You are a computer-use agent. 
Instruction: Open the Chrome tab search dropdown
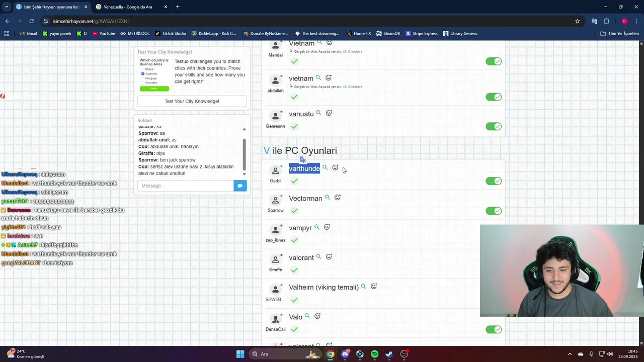[x=7, y=7]
